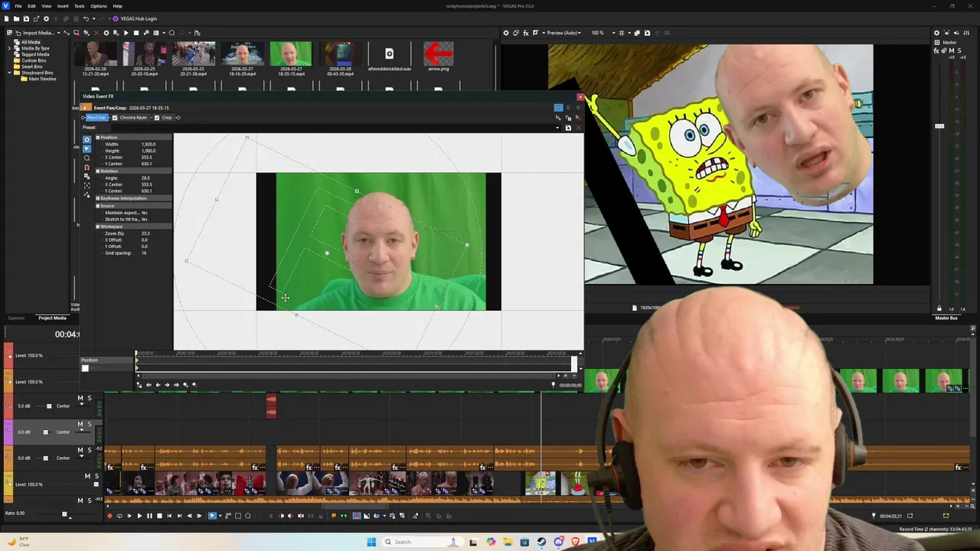
Task: Click the volume slider on 5.0 dB track
Action: tap(49, 406)
